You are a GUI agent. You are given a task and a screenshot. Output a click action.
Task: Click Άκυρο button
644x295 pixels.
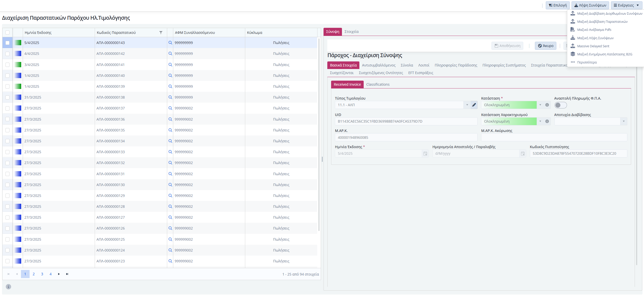[546, 46]
